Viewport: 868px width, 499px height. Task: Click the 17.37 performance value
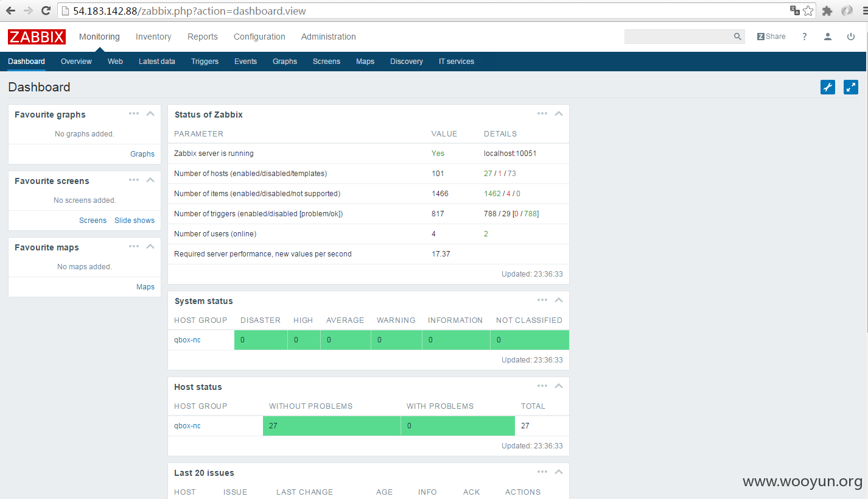[441, 254]
